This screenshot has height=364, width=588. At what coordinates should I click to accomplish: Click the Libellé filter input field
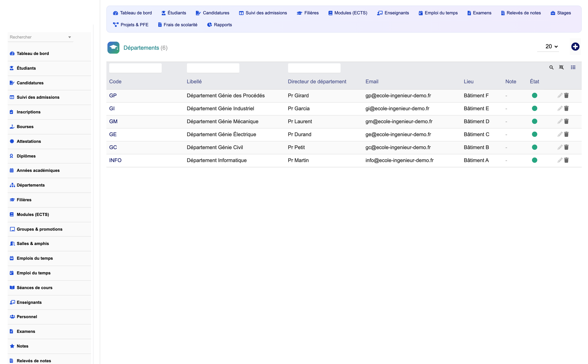coord(213,68)
